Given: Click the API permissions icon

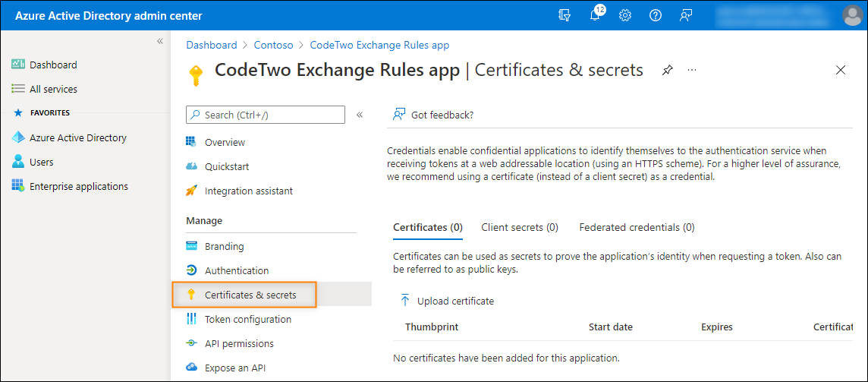Looking at the screenshot, I should [x=191, y=344].
